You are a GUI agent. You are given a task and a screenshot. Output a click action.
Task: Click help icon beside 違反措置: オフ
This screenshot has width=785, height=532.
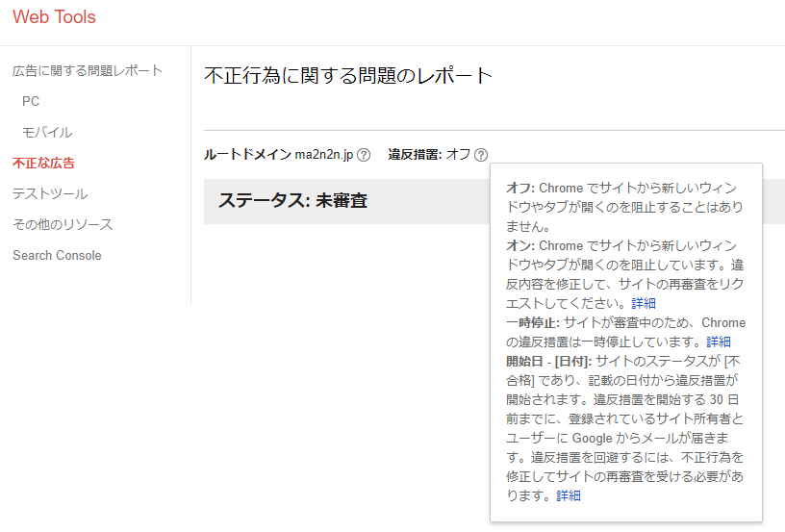pyautogui.click(x=481, y=155)
